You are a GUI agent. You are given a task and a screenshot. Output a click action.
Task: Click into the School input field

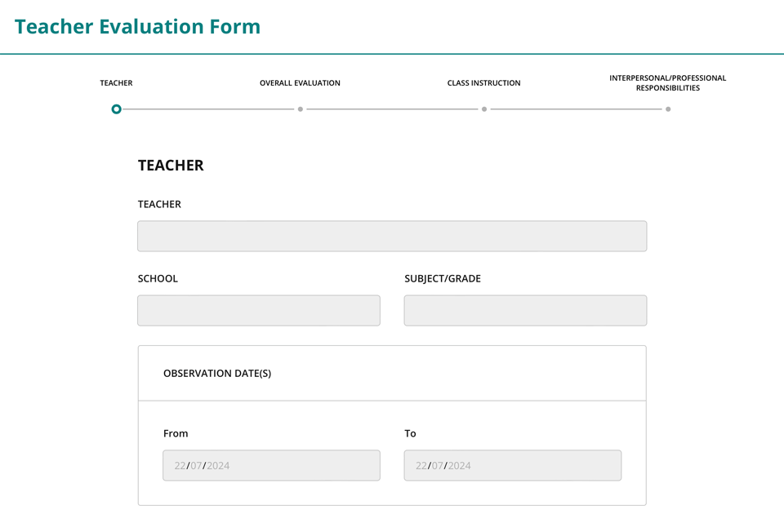259,311
